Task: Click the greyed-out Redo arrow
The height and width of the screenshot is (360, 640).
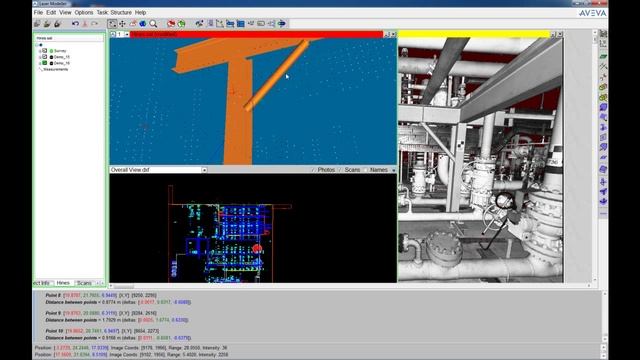Action: pos(95,24)
